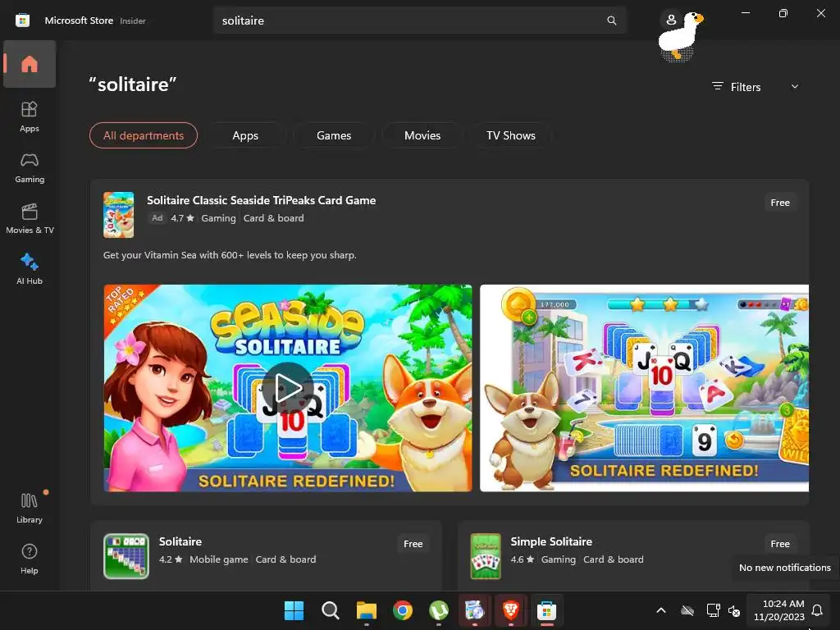Open Windows Search from the taskbar

tap(330, 610)
